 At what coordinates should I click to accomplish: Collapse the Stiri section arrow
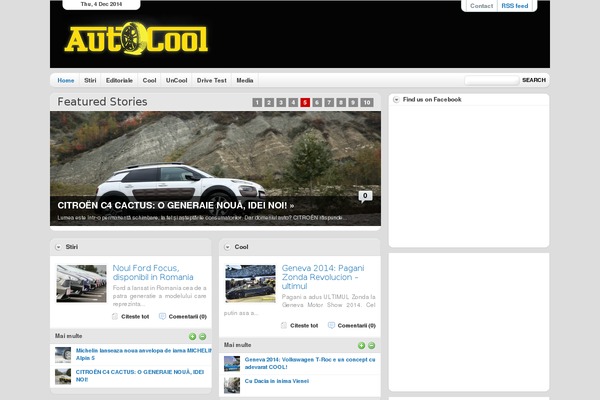pos(58,247)
